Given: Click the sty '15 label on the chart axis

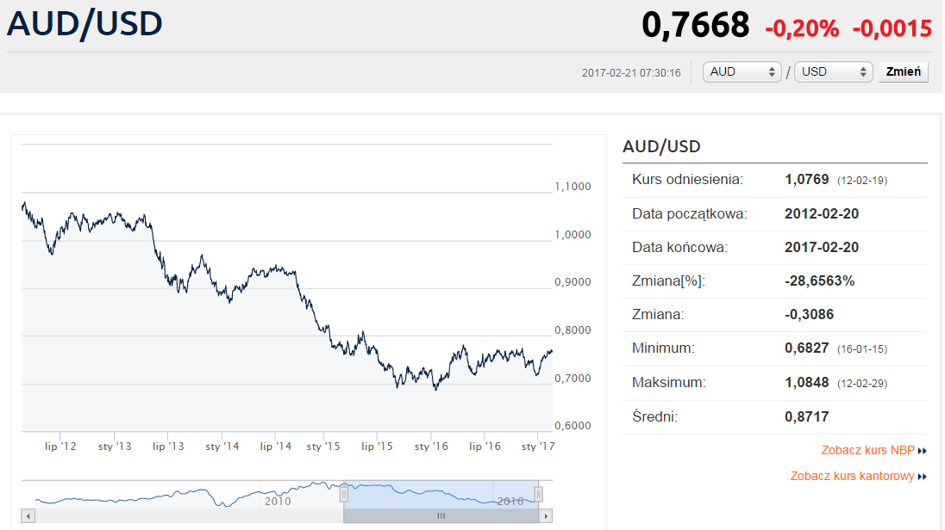Looking at the screenshot, I should click(324, 446).
